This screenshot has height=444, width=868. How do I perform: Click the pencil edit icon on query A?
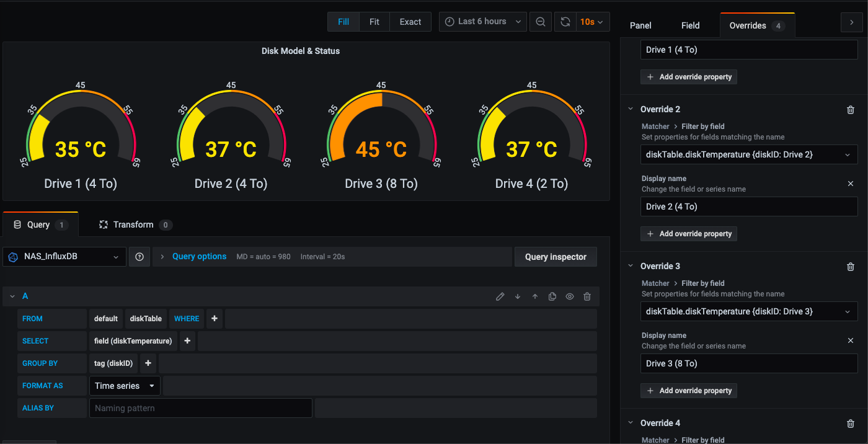coord(500,296)
